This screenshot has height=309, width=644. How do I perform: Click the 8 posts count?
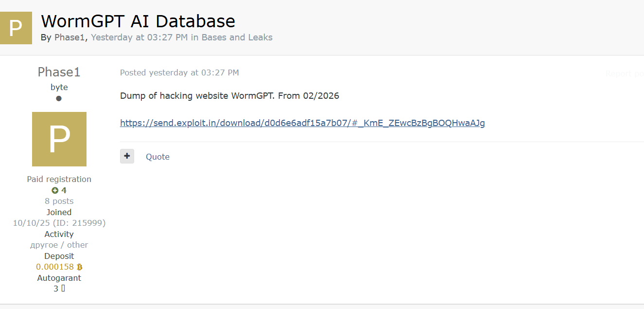pyautogui.click(x=59, y=201)
